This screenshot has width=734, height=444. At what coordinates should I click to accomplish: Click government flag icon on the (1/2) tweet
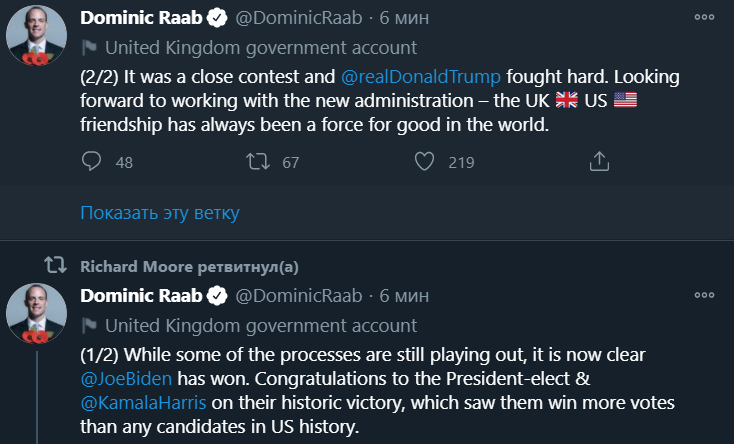89,325
